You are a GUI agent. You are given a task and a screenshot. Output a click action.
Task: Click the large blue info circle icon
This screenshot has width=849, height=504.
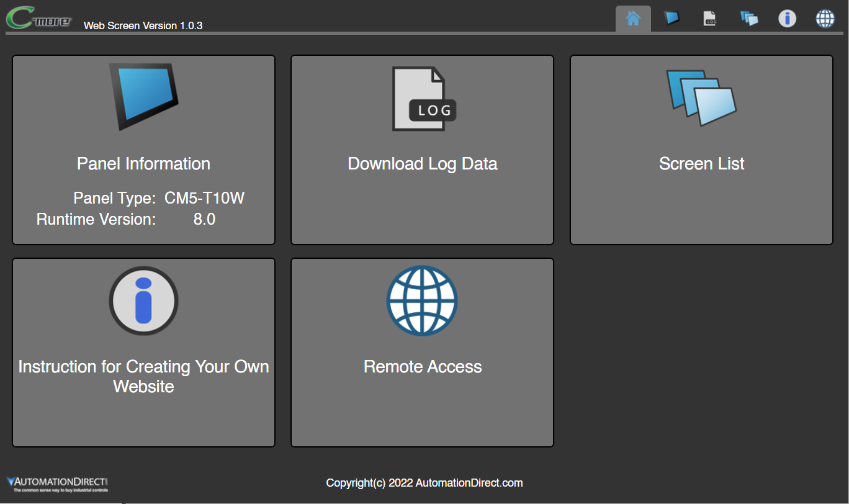143,301
